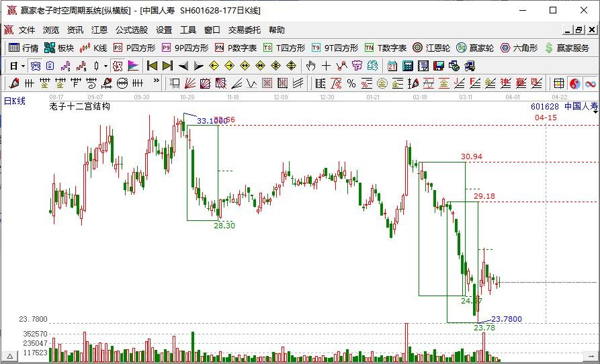Open the 江恩轮 Gann wheel
Viewport: 600px width, 364px height.
(431, 48)
